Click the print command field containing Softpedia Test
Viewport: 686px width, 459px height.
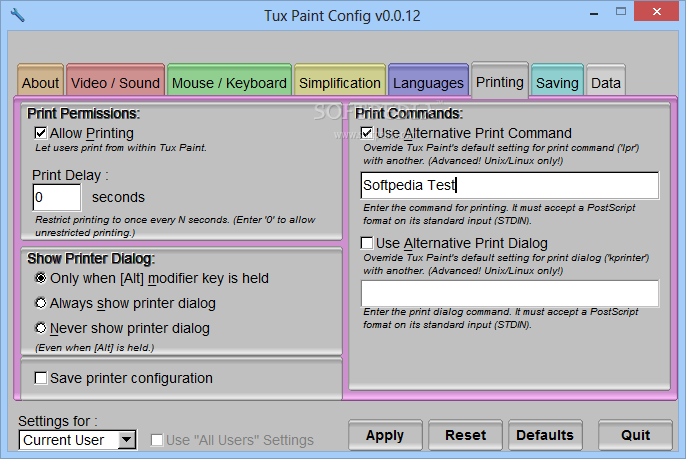510,186
